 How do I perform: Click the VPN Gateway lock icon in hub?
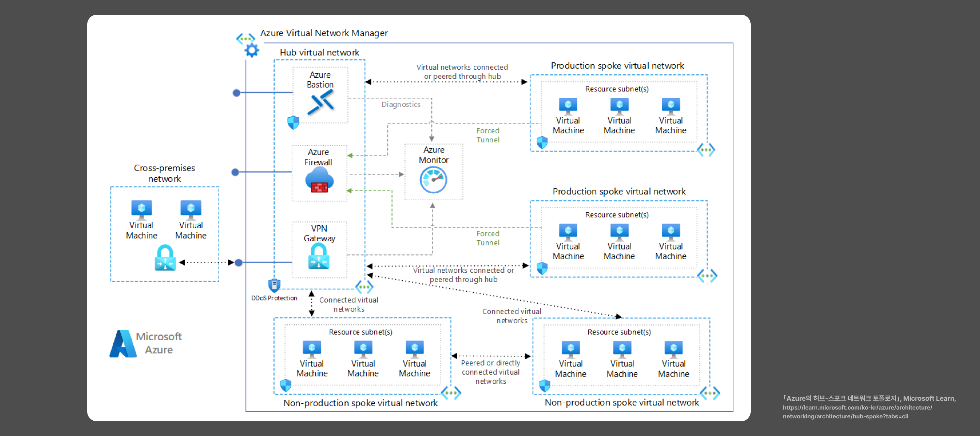(x=319, y=256)
